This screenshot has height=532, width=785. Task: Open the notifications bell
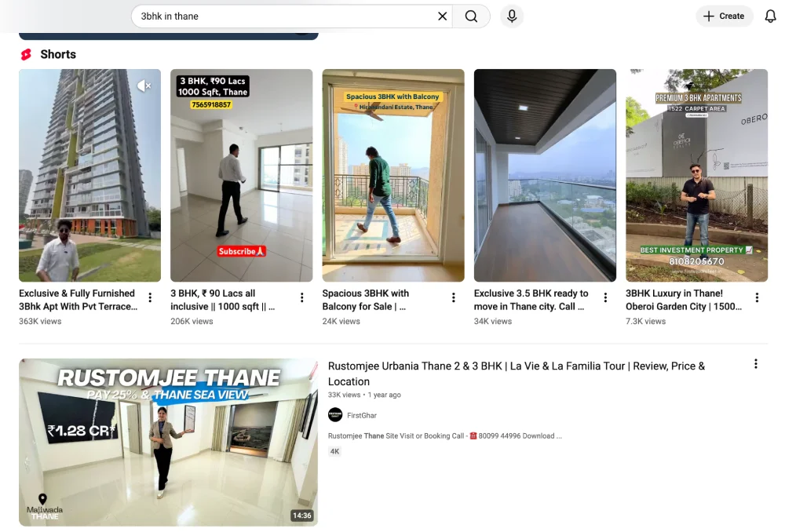tap(770, 16)
